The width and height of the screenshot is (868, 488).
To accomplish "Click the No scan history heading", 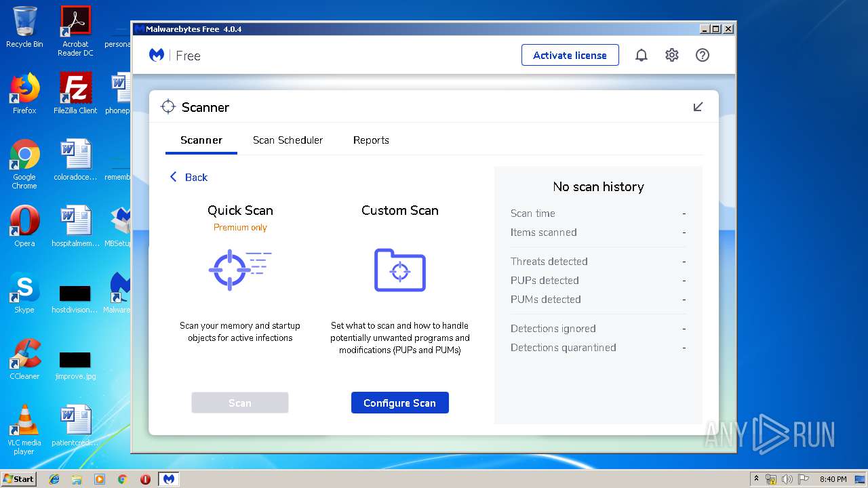I will point(598,186).
